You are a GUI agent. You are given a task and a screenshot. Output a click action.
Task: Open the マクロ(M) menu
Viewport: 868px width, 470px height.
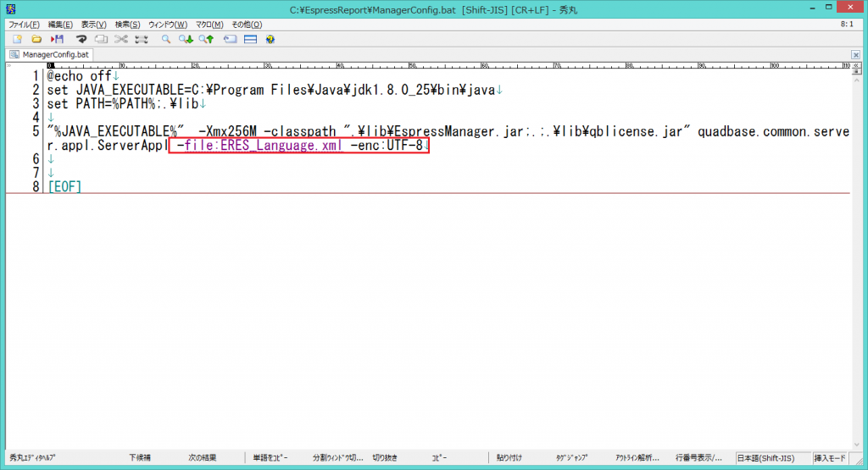(209, 25)
